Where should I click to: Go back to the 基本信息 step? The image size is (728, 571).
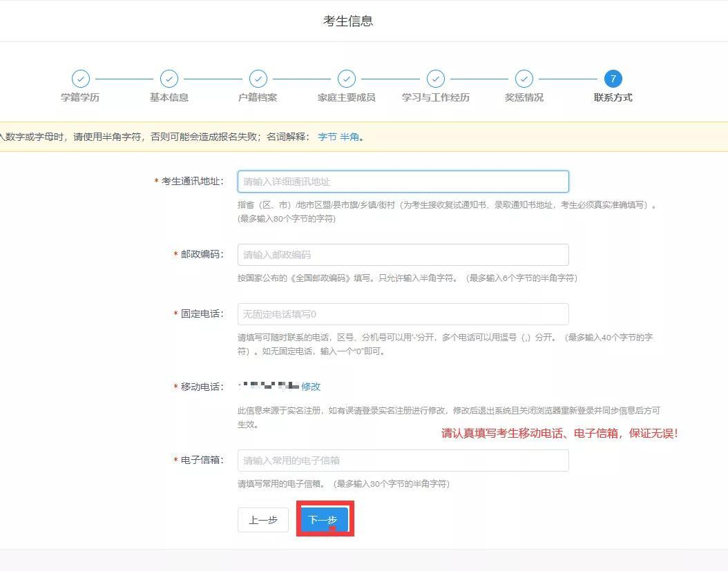pyautogui.click(x=169, y=97)
